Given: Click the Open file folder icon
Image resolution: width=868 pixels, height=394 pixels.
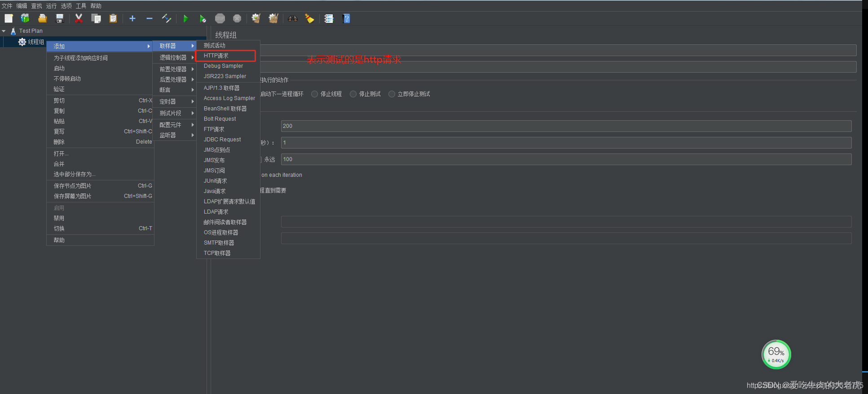Looking at the screenshot, I should (x=43, y=18).
